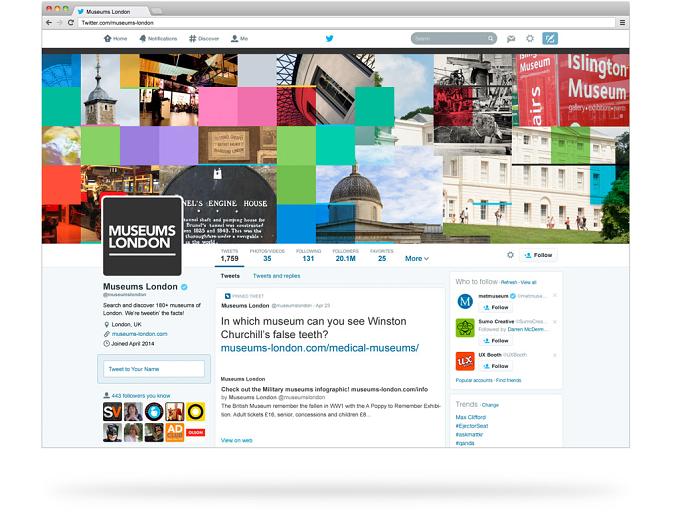
Task: Open direct messages envelope icon
Action: (x=511, y=39)
